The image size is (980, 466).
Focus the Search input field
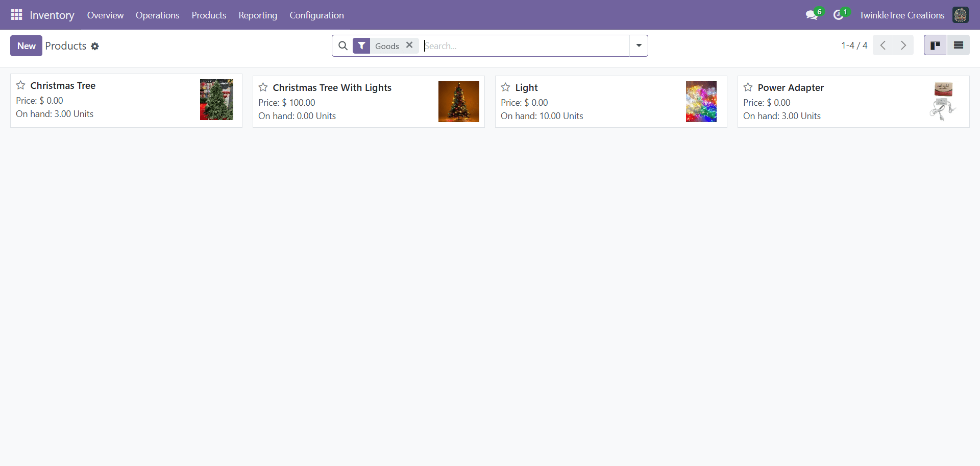coord(526,45)
